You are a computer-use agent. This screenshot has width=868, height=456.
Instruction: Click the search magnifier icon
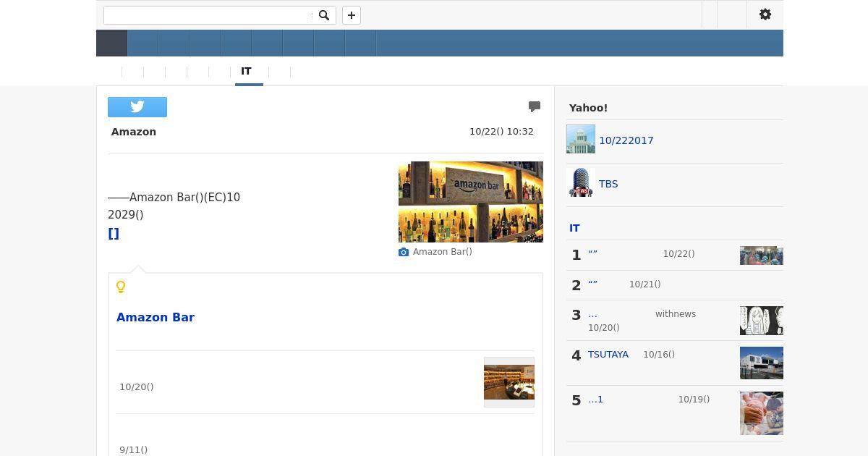[324, 15]
